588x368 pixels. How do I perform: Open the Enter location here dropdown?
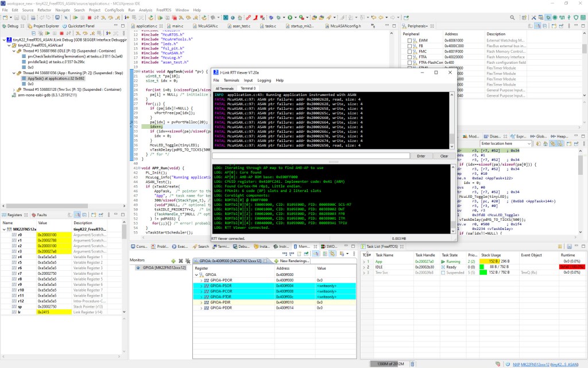tap(529, 143)
